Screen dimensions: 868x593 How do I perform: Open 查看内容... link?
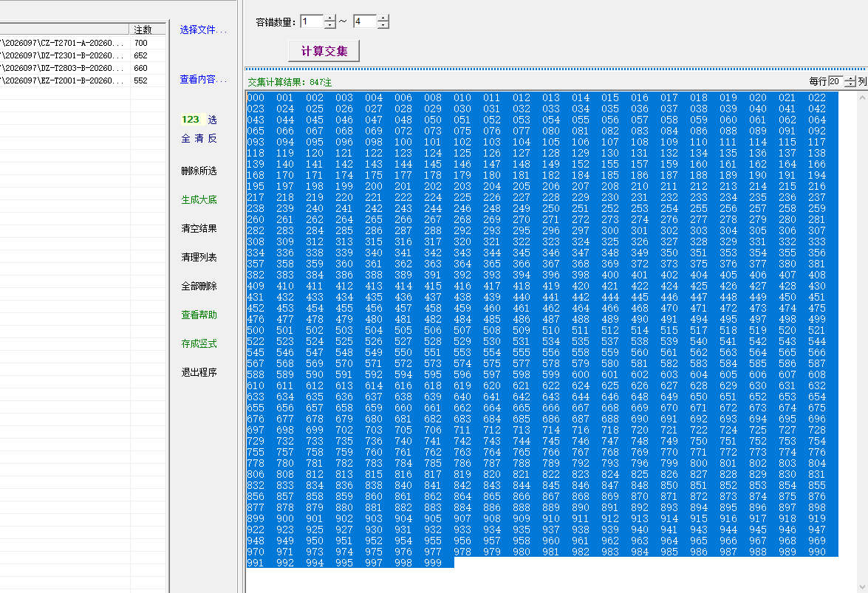[x=203, y=80]
